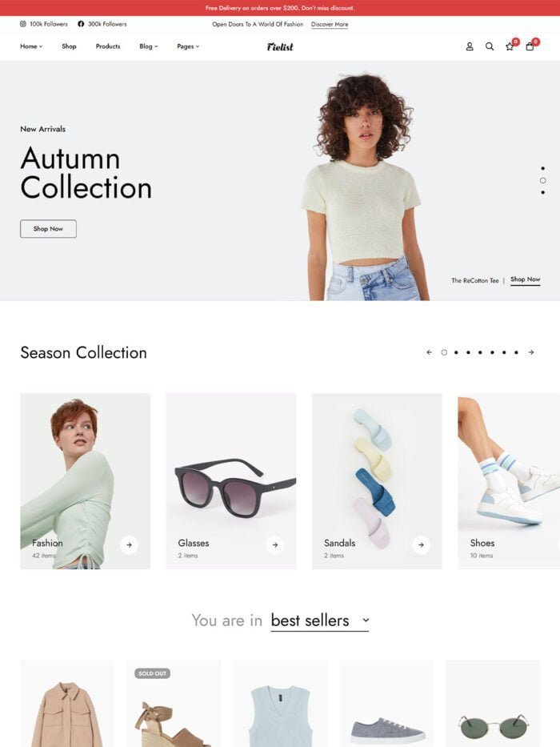
Task: Click the Instagram 100k Followers icon
Action: pyautogui.click(x=23, y=24)
